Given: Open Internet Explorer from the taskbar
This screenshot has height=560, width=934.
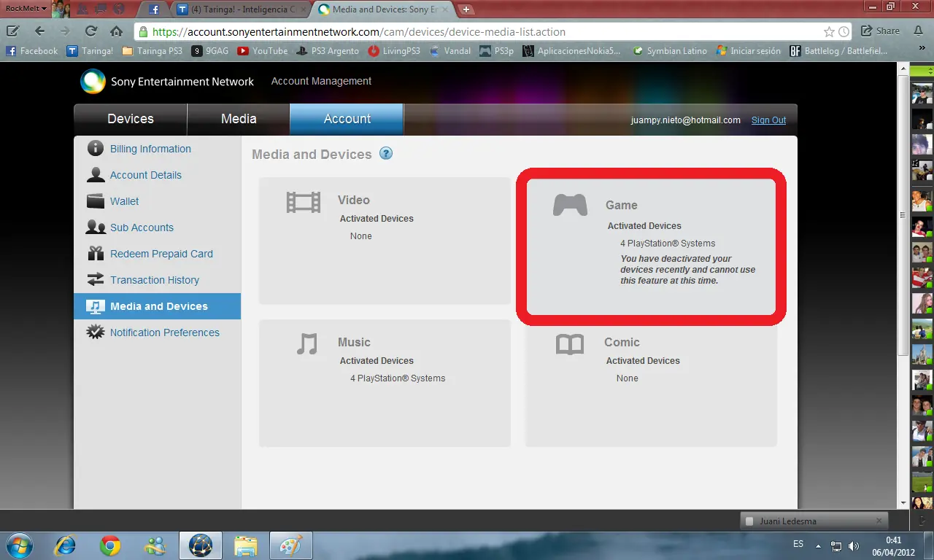Looking at the screenshot, I should click(x=66, y=545).
